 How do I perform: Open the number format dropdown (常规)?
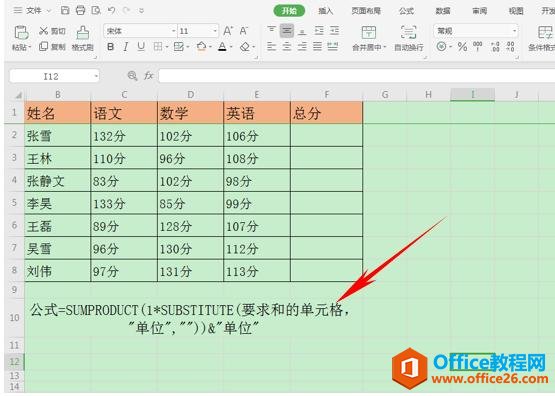(514, 31)
